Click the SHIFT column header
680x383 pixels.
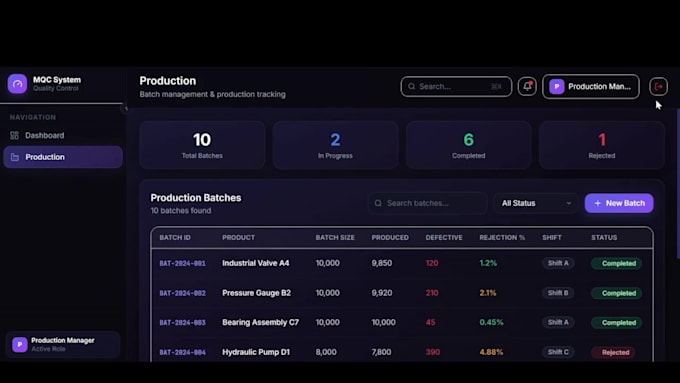click(552, 238)
